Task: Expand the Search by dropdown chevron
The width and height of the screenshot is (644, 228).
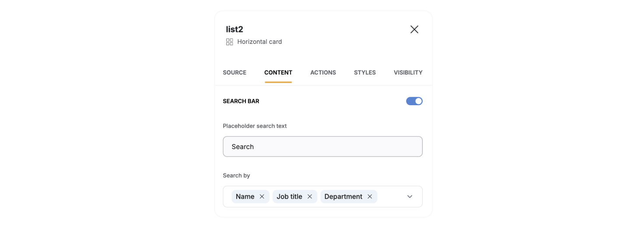Action: click(x=409, y=196)
